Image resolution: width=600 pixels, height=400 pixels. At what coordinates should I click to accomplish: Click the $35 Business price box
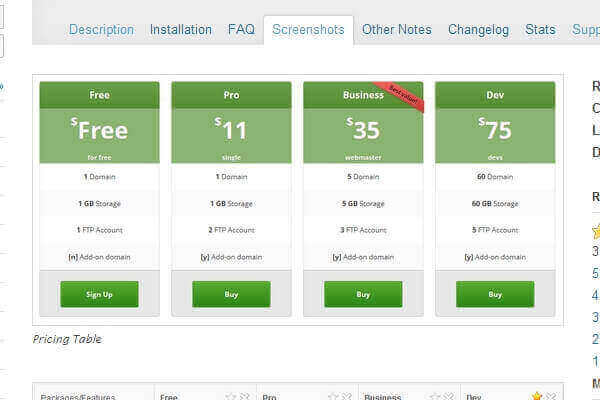[x=363, y=135]
